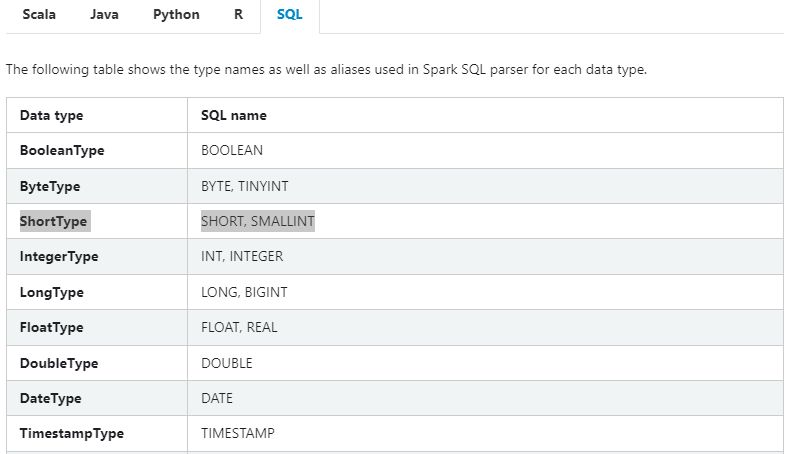Image resolution: width=795 pixels, height=454 pixels.
Task: Click the BooleanType cell
Action: 61,150
